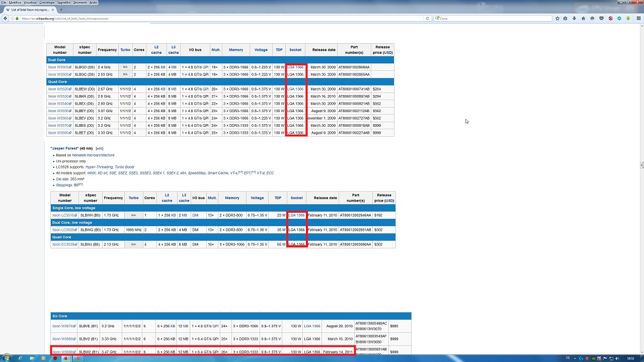Click the teal circle extension icon
Screen dimensions: 644x362
tap(619, 18)
